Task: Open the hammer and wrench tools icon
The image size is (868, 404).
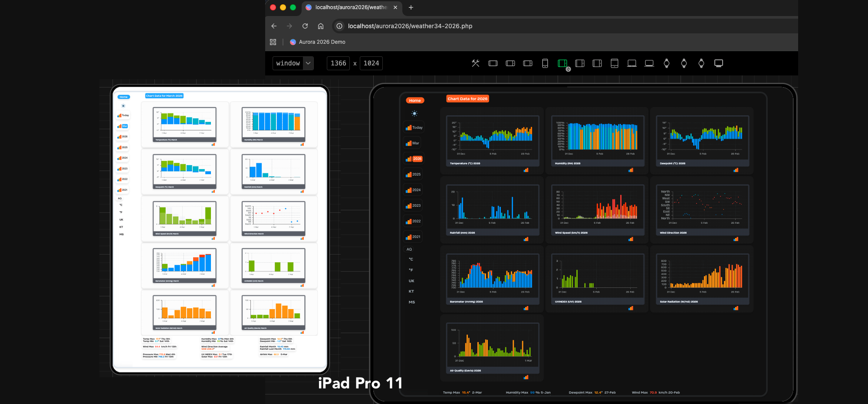Action: [x=476, y=63]
